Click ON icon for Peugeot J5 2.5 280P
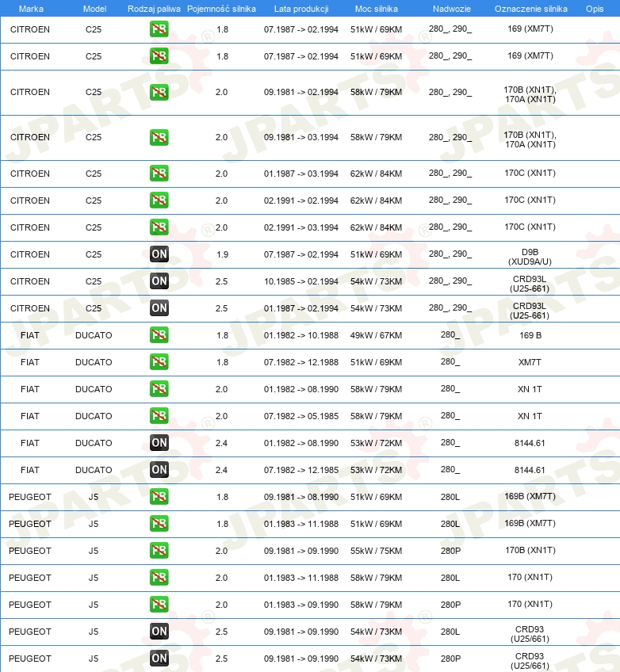This screenshot has width=620, height=672. click(159, 659)
